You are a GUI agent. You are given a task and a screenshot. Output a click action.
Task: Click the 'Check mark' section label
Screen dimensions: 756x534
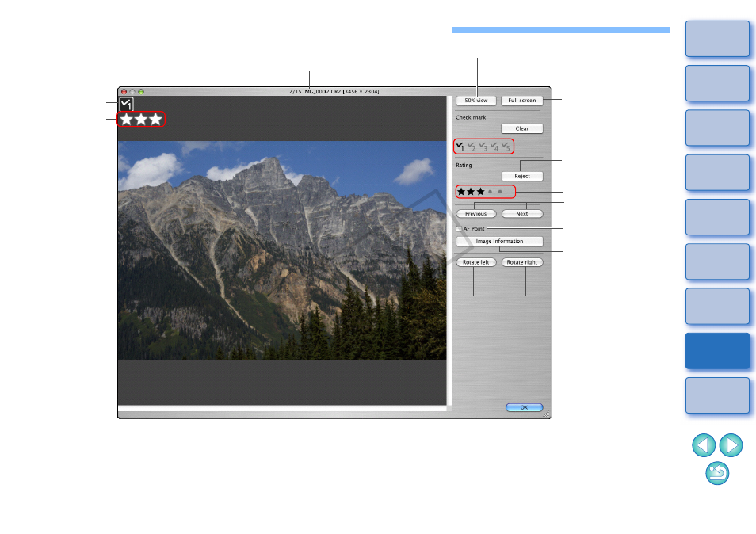471,117
